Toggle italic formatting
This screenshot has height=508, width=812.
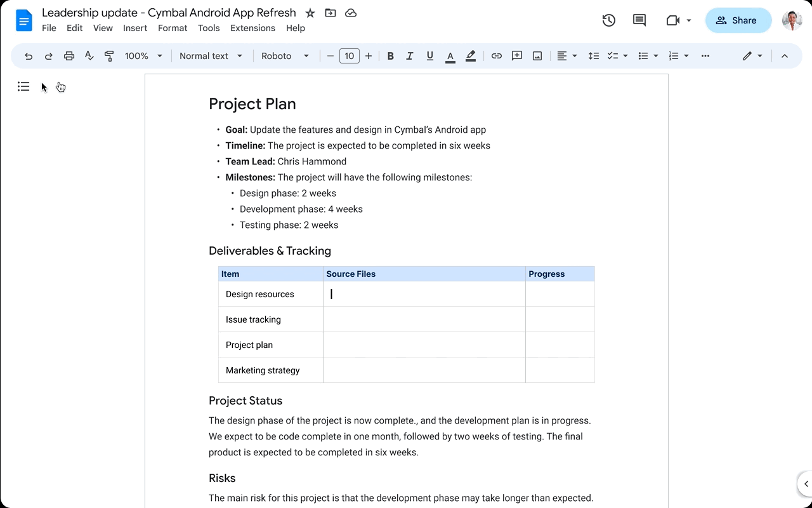[x=410, y=56]
